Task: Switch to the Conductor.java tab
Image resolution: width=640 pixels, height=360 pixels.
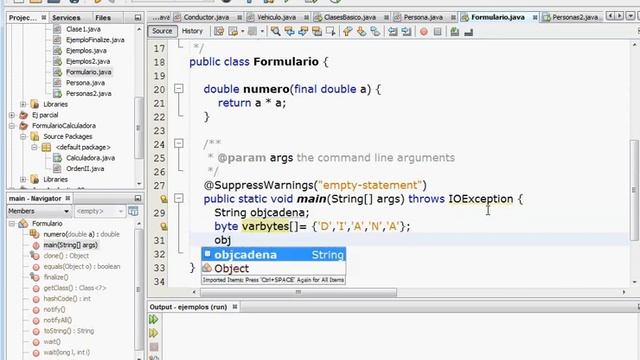Action: pyautogui.click(x=206, y=17)
